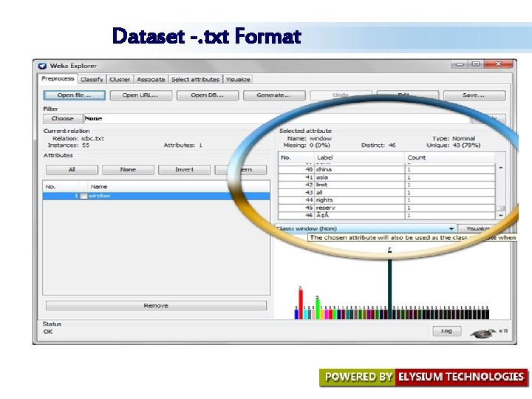Viewport: 532px width, 399px height.
Task: Open the Log button
Action: (x=447, y=331)
